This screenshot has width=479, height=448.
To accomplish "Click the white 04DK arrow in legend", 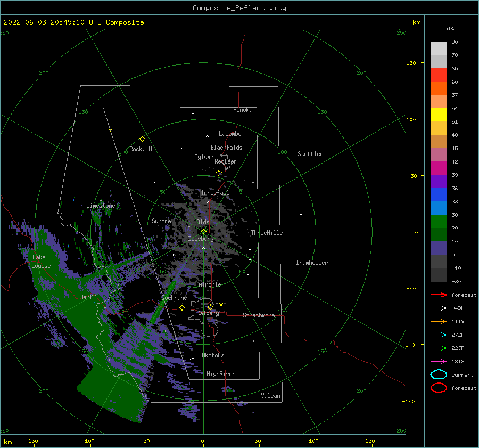I will 439,308.
